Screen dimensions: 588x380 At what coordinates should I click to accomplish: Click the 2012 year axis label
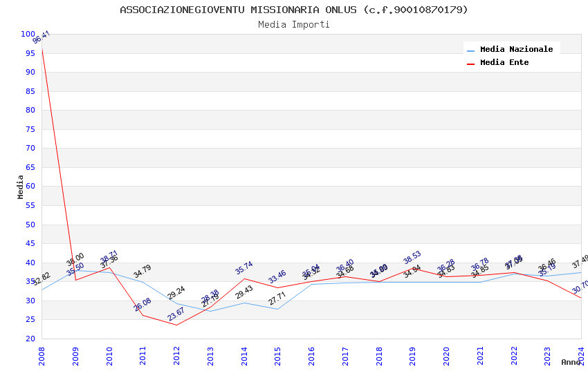point(176,356)
